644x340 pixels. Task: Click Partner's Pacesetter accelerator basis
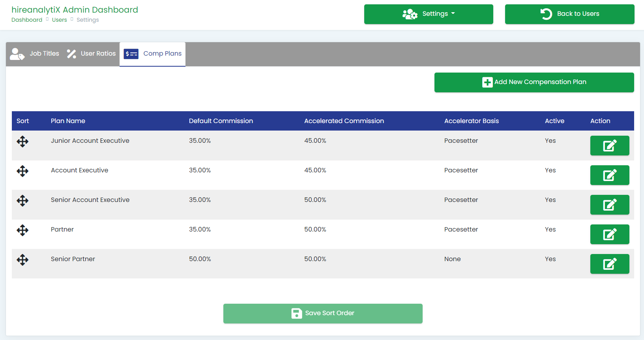[x=461, y=230]
